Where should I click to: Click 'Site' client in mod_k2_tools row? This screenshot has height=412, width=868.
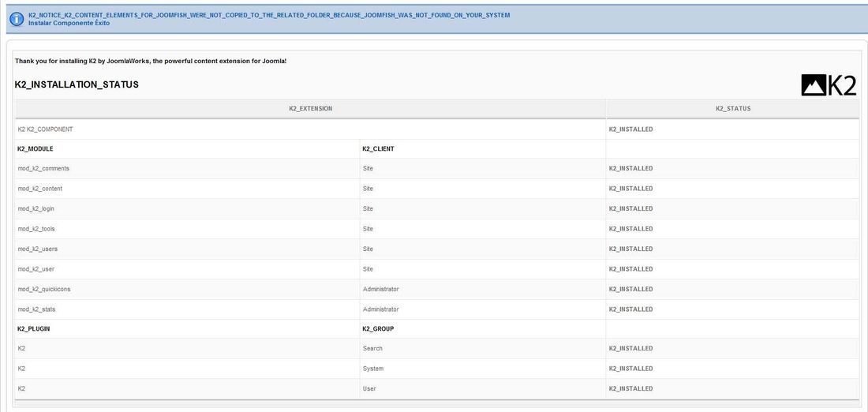pyautogui.click(x=369, y=229)
